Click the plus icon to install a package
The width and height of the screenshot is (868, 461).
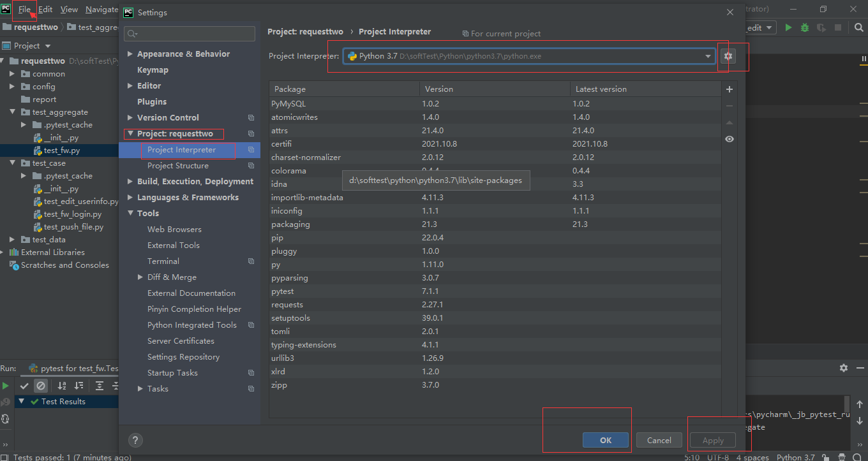pos(730,89)
